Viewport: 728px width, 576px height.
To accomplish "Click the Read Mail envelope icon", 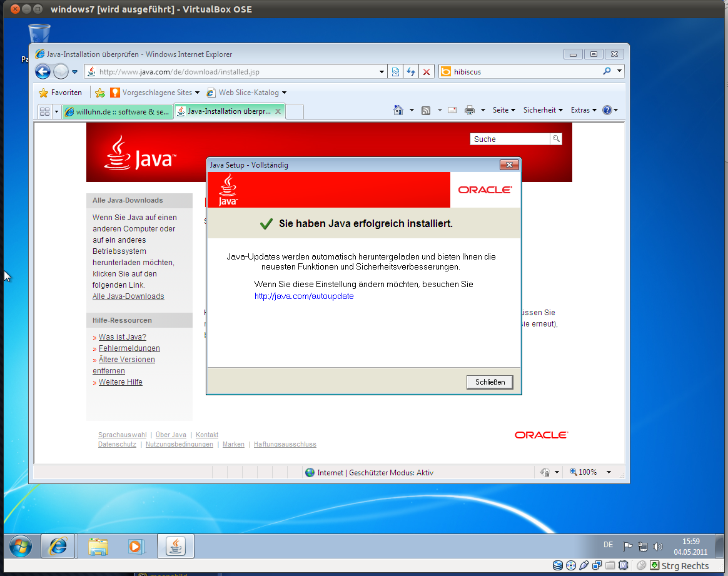I will pos(452,110).
